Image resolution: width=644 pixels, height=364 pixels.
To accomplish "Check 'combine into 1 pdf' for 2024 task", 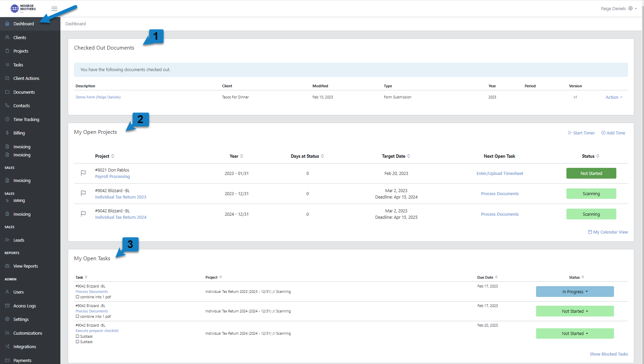I will point(78,316).
